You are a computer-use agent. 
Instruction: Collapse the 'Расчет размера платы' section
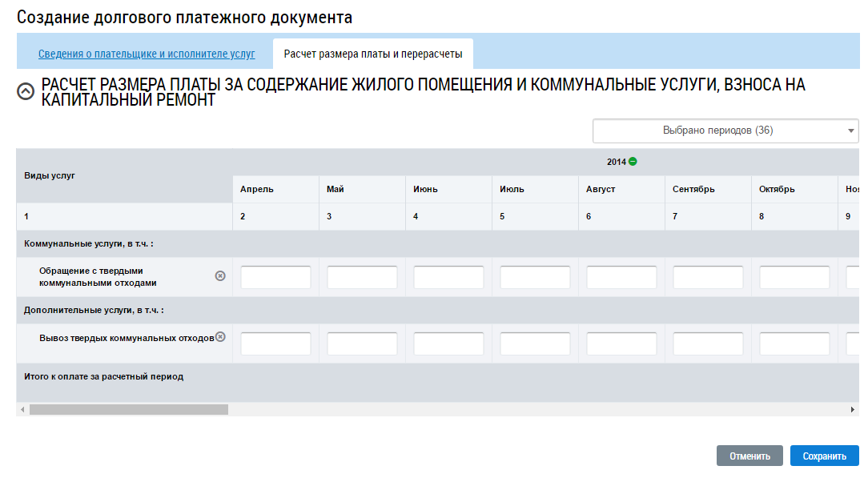click(x=26, y=92)
